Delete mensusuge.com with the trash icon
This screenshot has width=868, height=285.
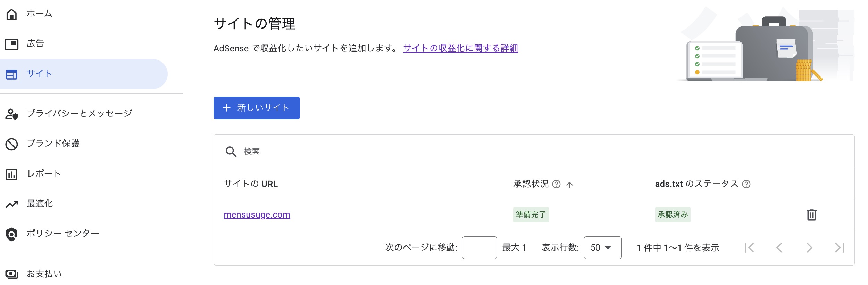pos(812,214)
